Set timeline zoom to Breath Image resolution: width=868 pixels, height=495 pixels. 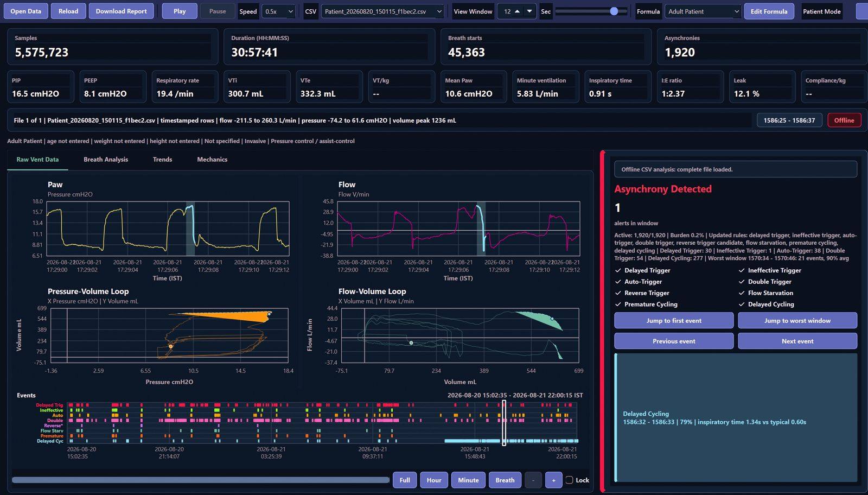(505, 480)
